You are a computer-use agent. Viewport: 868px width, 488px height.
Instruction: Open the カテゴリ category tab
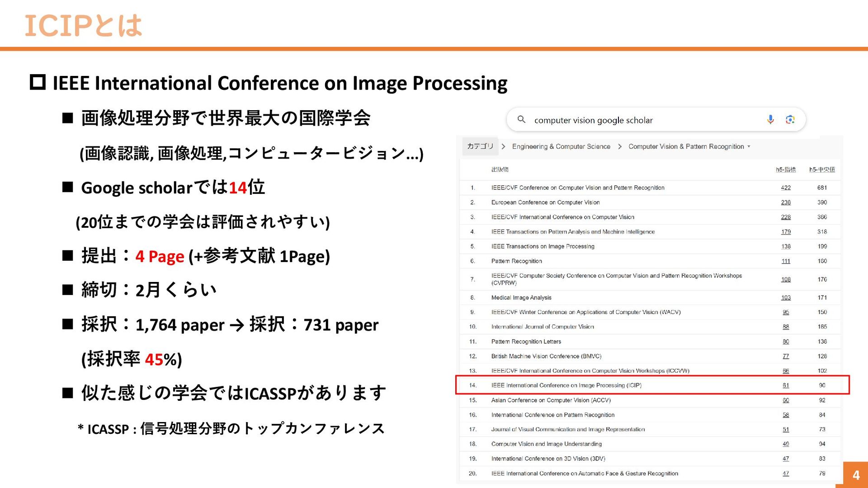pyautogui.click(x=480, y=146)
